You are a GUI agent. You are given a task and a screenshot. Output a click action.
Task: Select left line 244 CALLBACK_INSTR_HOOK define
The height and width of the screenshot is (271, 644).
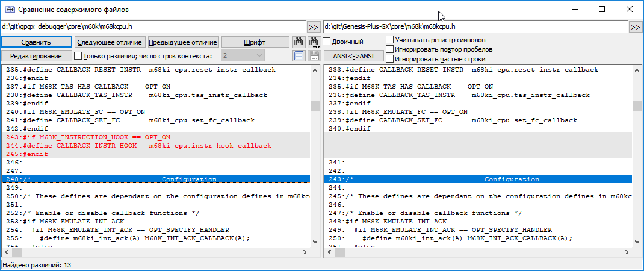(155, 146)
